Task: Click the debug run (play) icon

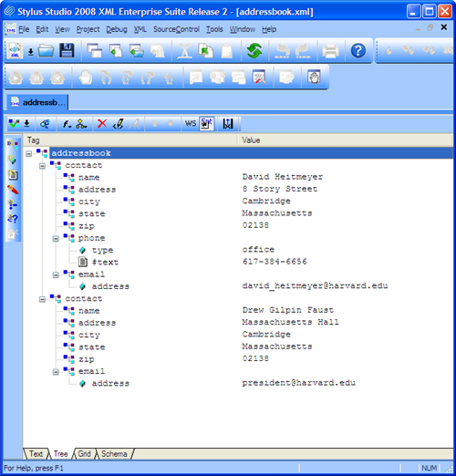Action: coord(16,78)
